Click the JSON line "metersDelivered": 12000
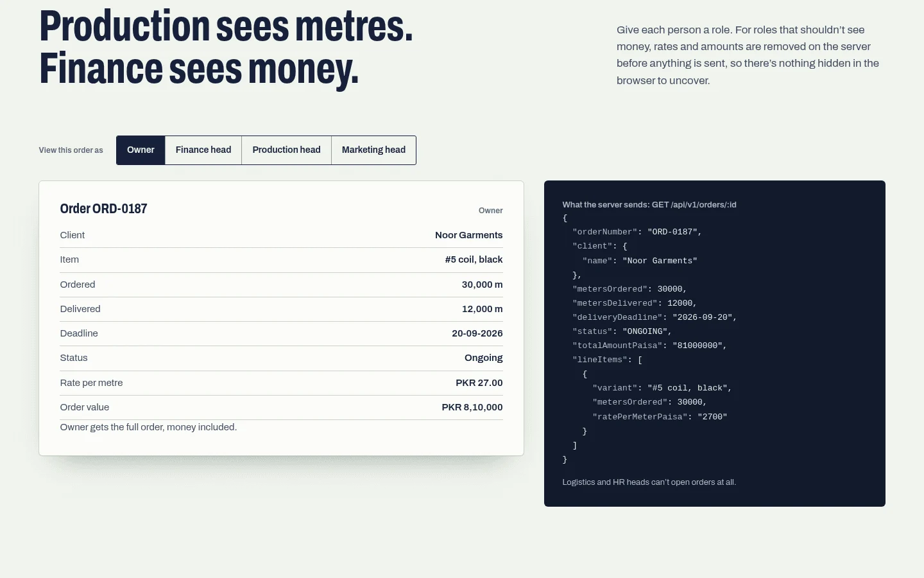Image resolution: width=924 pixels, height=578 pixels. click(x=635, y=303)
